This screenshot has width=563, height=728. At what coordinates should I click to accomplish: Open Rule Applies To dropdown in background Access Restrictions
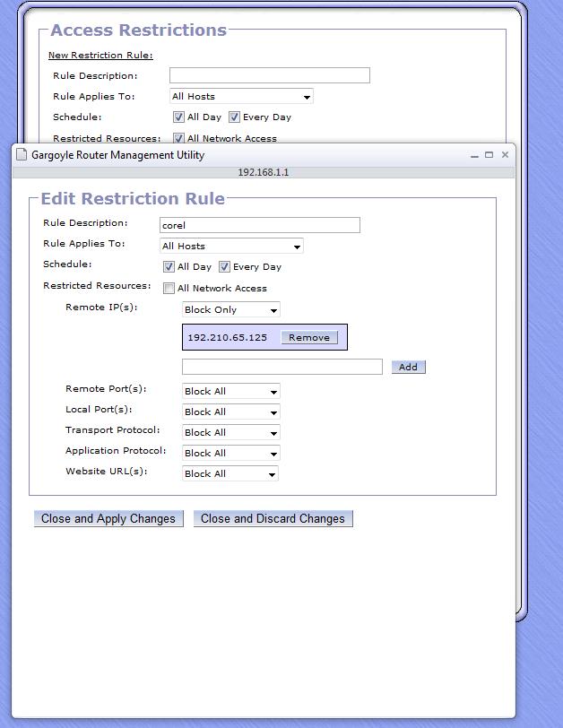tap(241, 97)
